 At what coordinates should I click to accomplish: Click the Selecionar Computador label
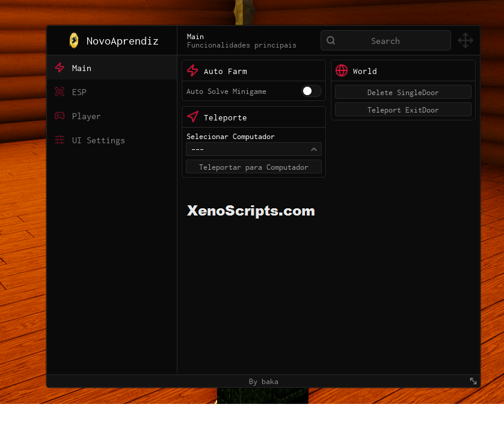(x=230, y=137)
